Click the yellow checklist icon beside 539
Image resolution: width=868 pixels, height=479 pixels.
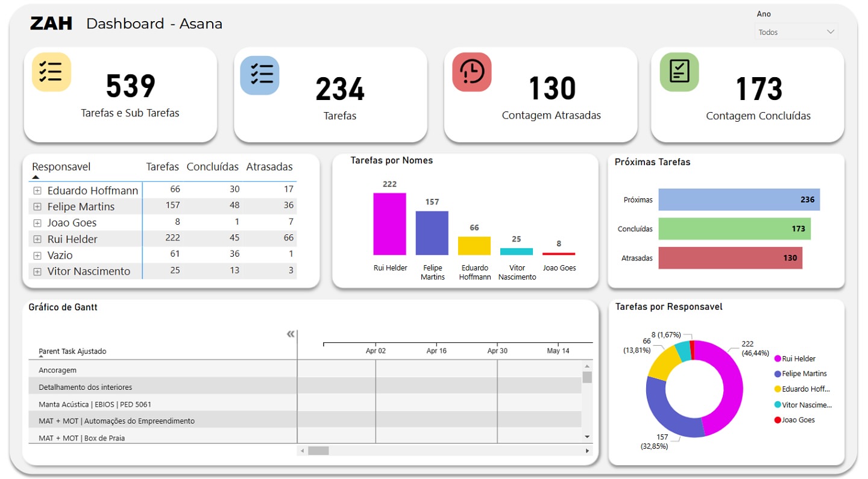51,72
